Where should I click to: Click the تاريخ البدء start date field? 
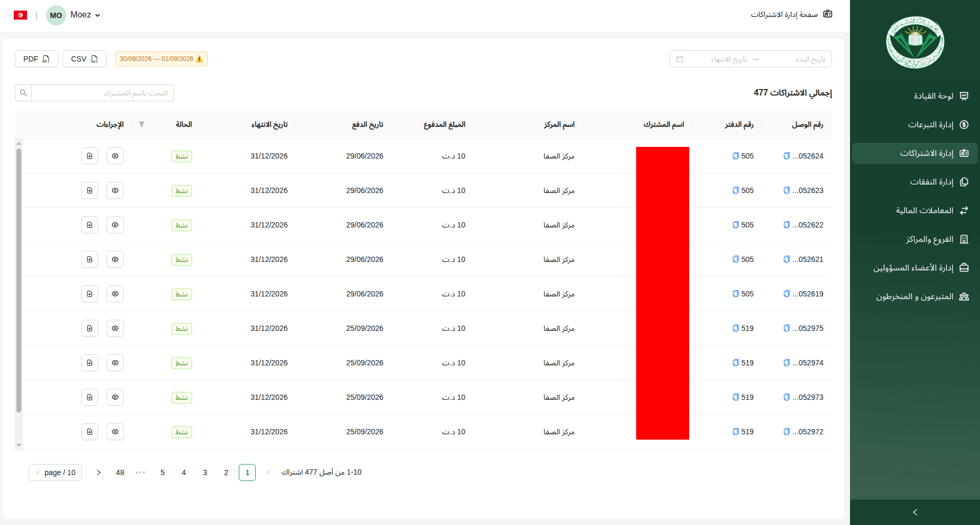click(x=796, y=59)
